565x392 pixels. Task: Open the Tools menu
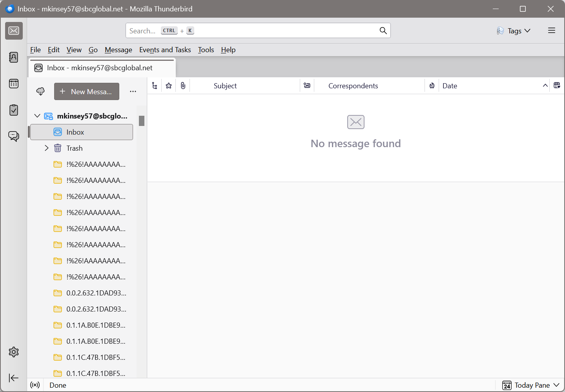tap(206, 50)
